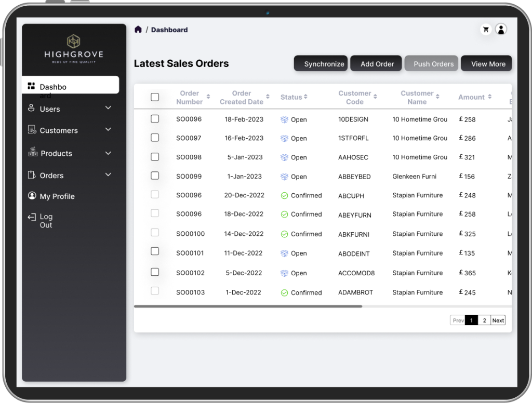Check the box for order SO0099

point(155,176)
